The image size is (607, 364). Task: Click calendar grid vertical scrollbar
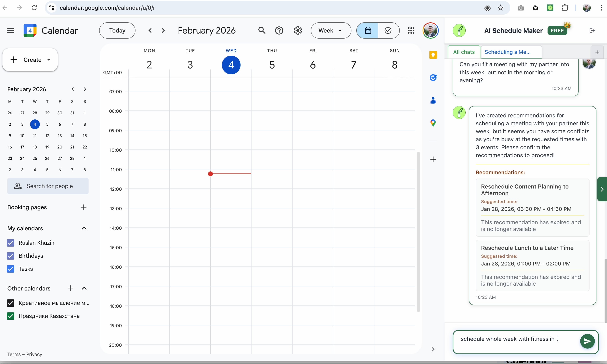tap(418, 232)
